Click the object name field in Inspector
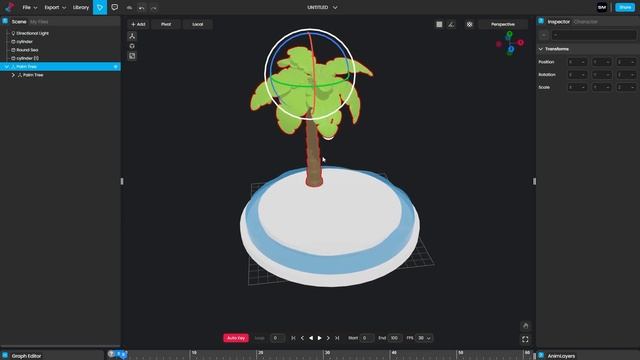 click(593, 36)
